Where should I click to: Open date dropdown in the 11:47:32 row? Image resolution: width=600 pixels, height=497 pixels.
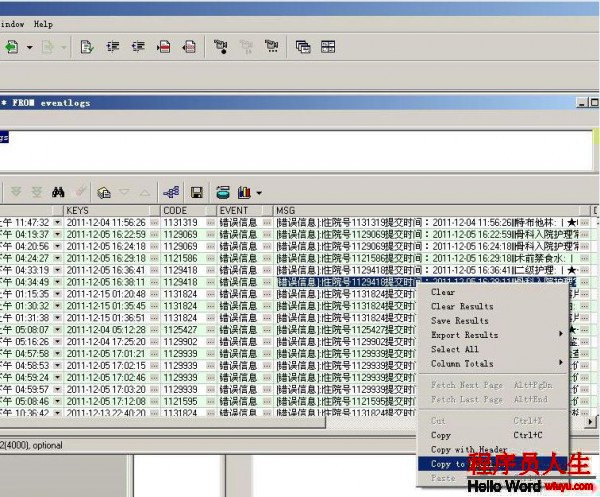click(57, 222)
